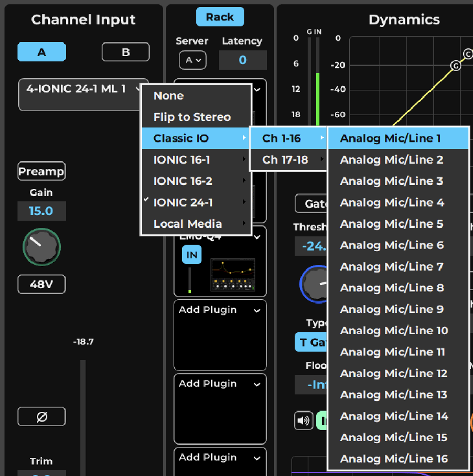Choose Analog Mic/Line 8
Image resolution: width=473 pixels, height=476 pixels.
399,288
